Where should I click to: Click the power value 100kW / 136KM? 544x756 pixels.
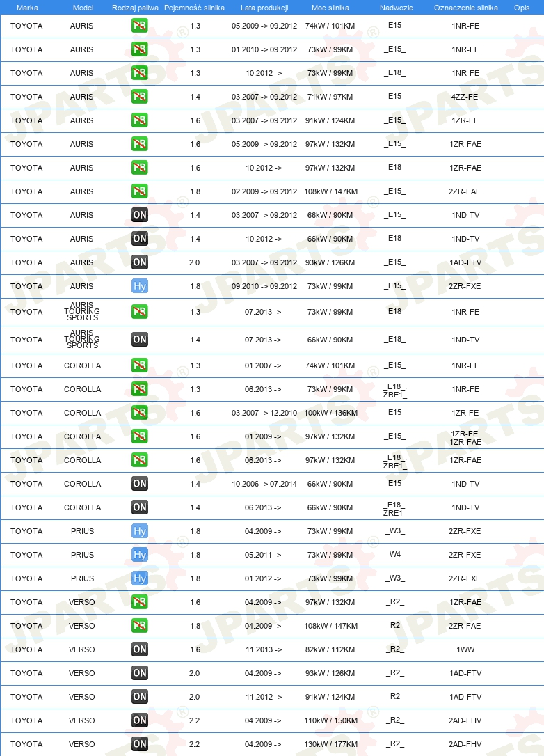(330, 413)
